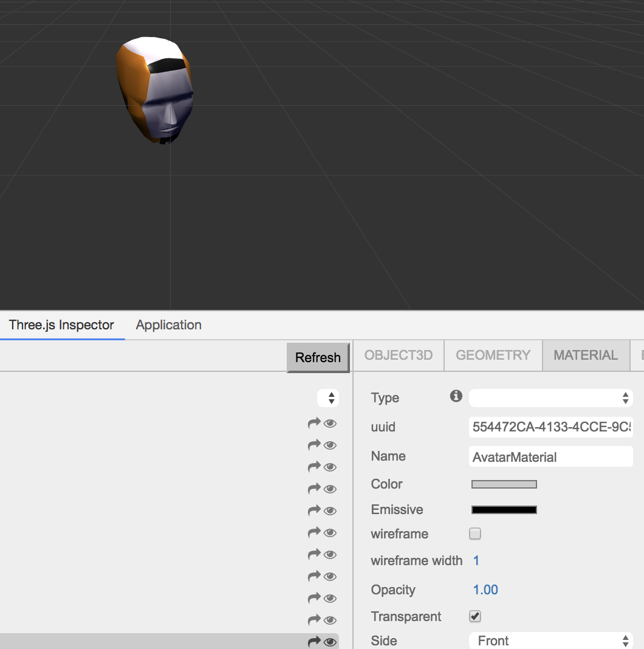Screen dimensions: 644x649
Task: Click the arrow icon in the sixth tree row
Action: point(314,533)
